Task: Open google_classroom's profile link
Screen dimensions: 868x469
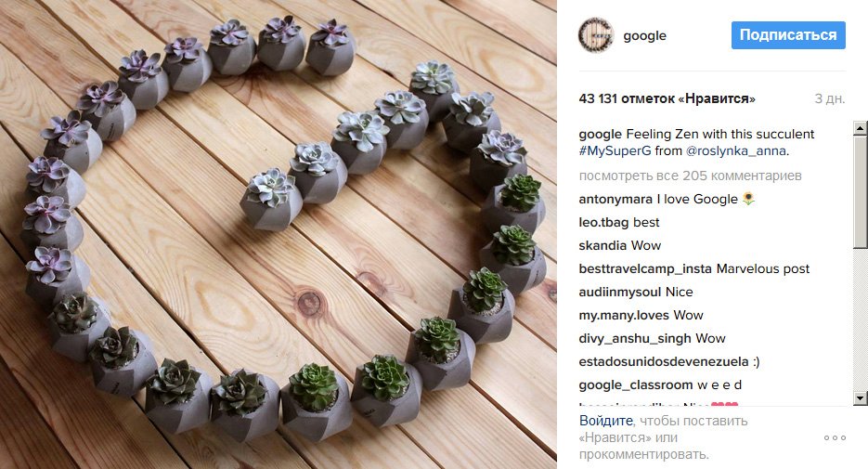Action: click(x=636, y=384)
